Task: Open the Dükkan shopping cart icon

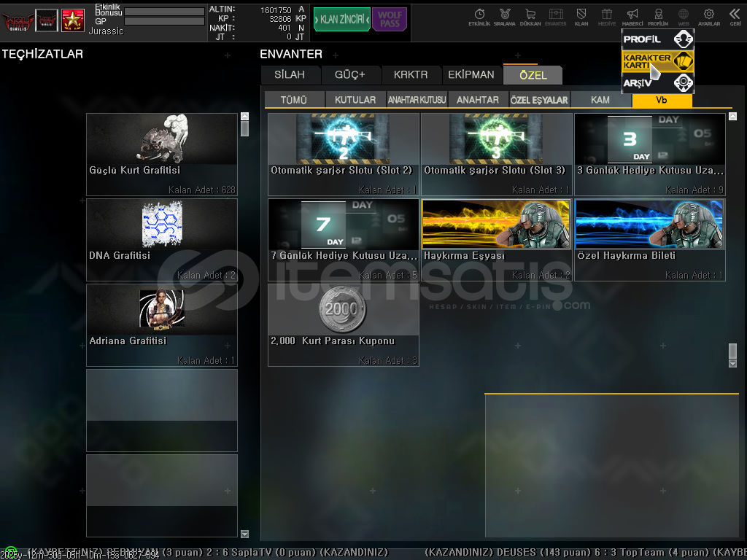Action: tap(530, 16)
